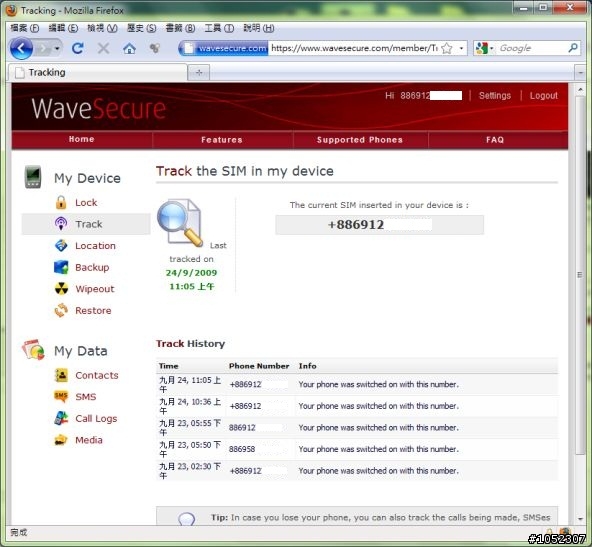Open the Contacts sidebar link
This screenshot has height=547, width=592.
click(x=97, y=375)
